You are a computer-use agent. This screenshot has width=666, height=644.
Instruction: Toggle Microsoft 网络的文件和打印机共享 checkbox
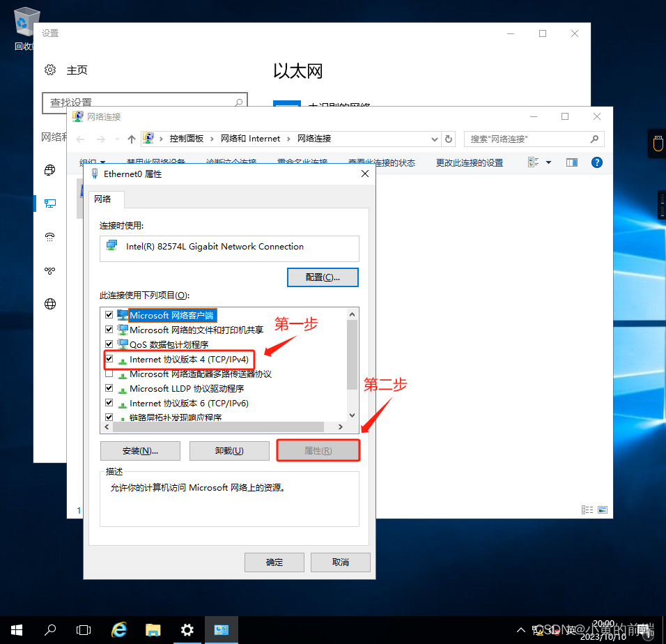(x=109, y=329)
